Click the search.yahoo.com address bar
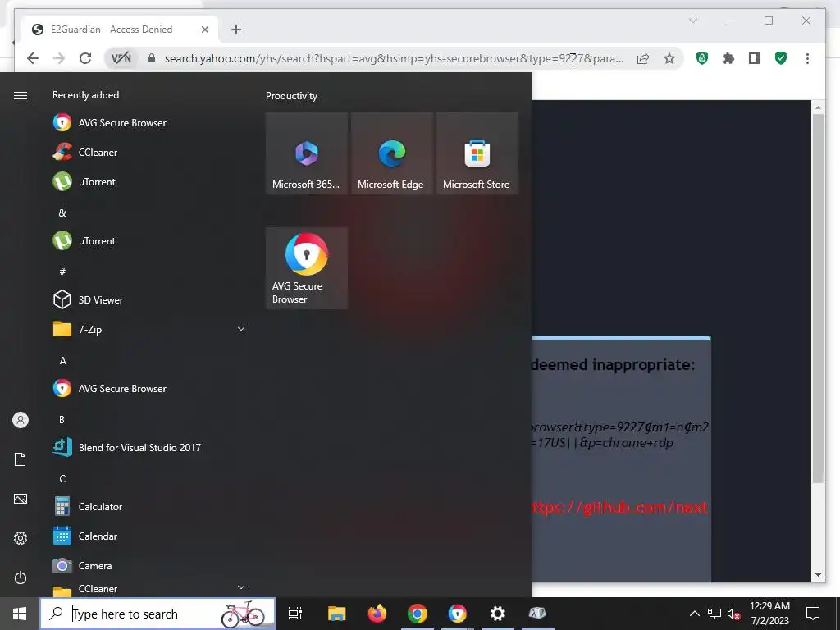Viewport: 840px width, 630px height. (394, 58)
